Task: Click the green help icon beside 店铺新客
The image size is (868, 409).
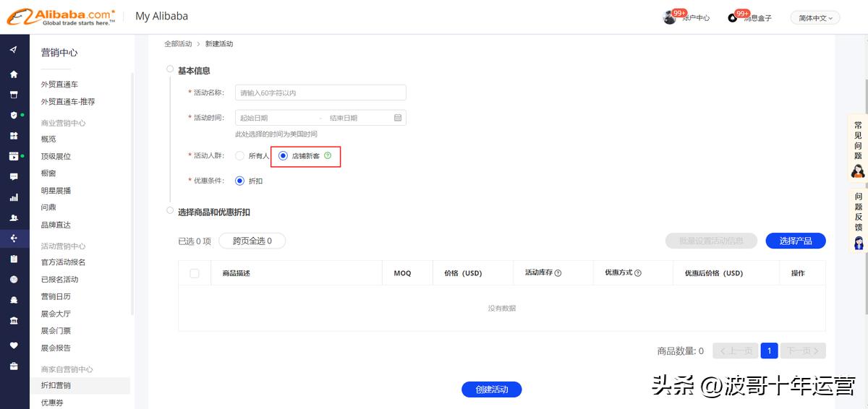Action: (328, 155)
